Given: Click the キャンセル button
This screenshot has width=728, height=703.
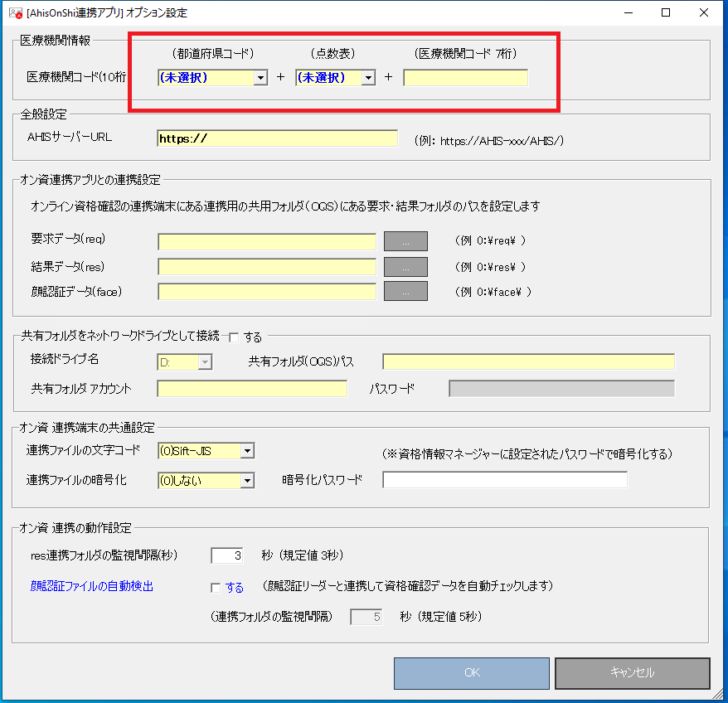Looking at the screenshot, I should (633, 673).
